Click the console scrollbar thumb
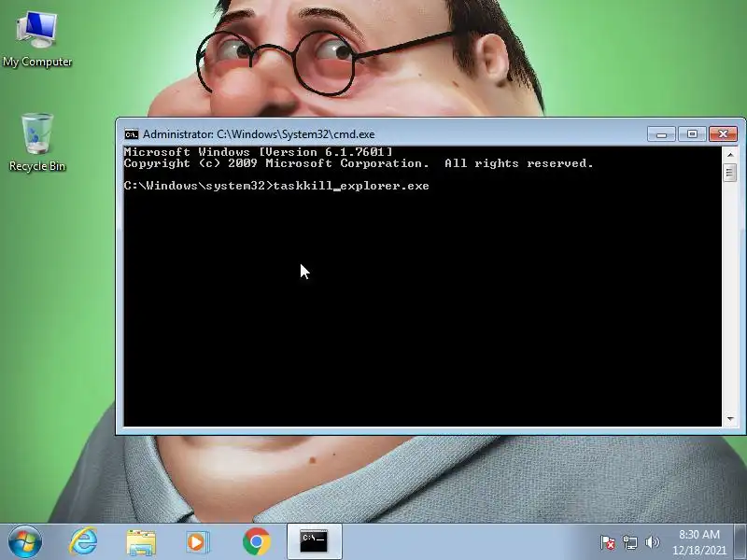 tap(730, 173)
